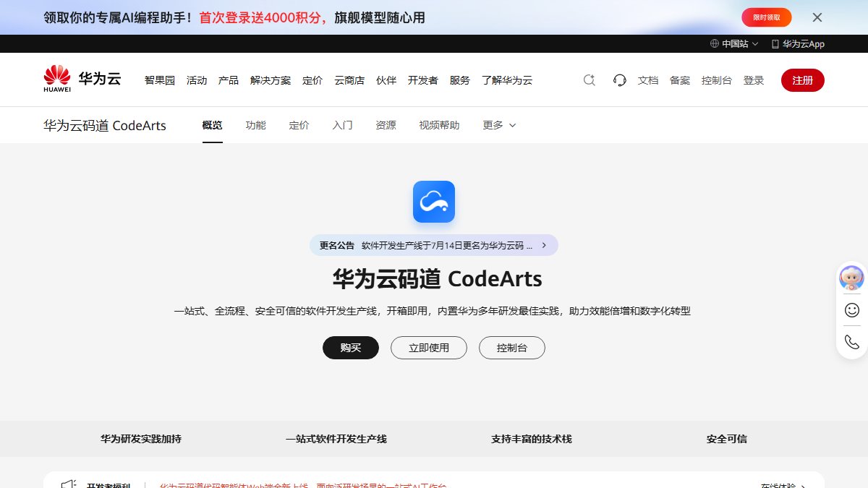
Task: Open the 产品 menu
Action: [x=229, y=80]
